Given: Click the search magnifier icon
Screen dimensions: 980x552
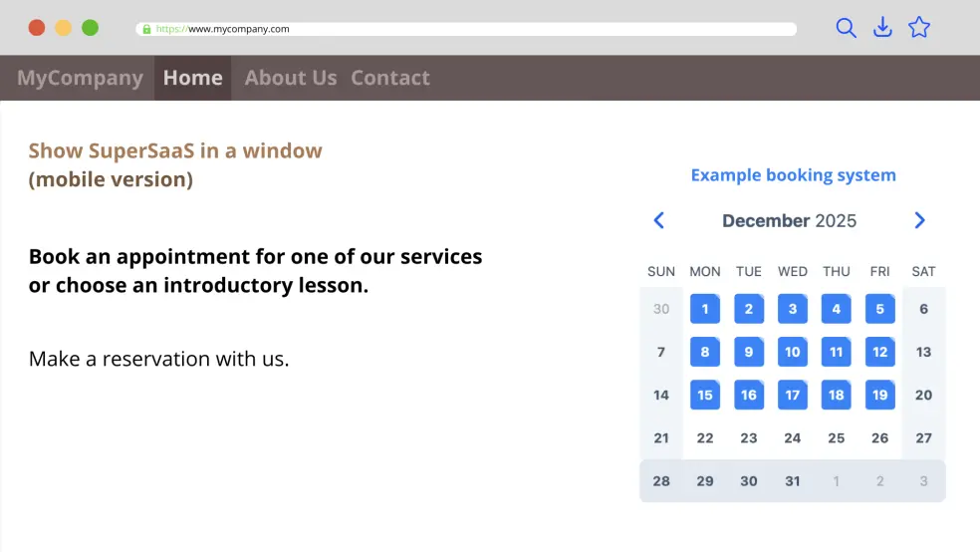Looking at the screenshot, I should coord(846,28).
